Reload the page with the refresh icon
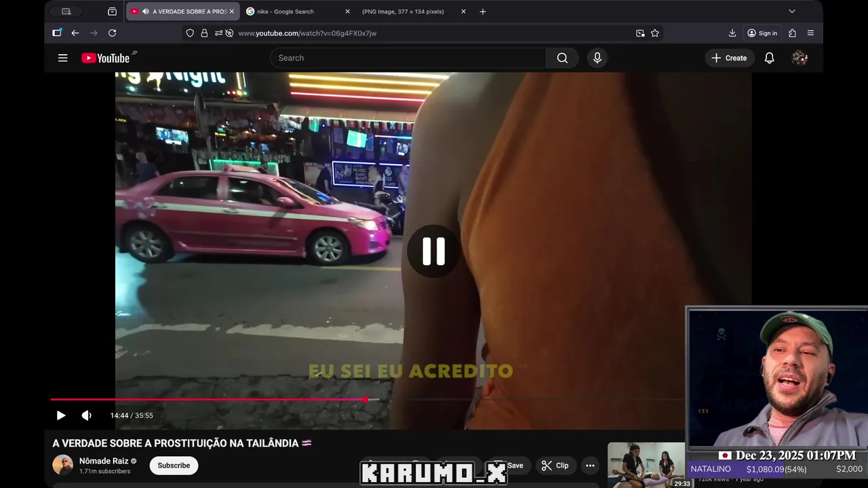The height and width of the screenshot is (488, 868). click(112, 33)
